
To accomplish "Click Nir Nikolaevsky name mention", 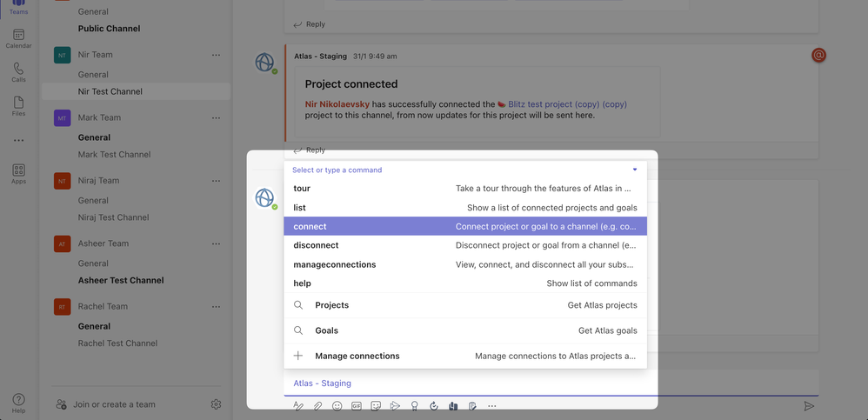I will pyautogui.click(x=337, y=104).
